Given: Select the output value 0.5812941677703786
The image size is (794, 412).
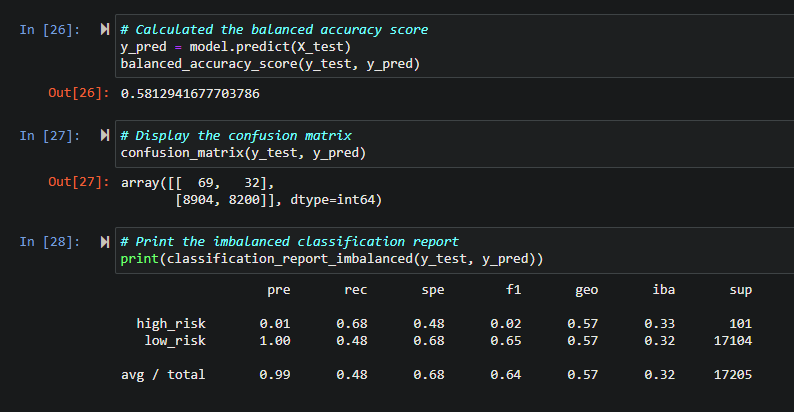Looking at the screenshot, I should click(190, 94).
